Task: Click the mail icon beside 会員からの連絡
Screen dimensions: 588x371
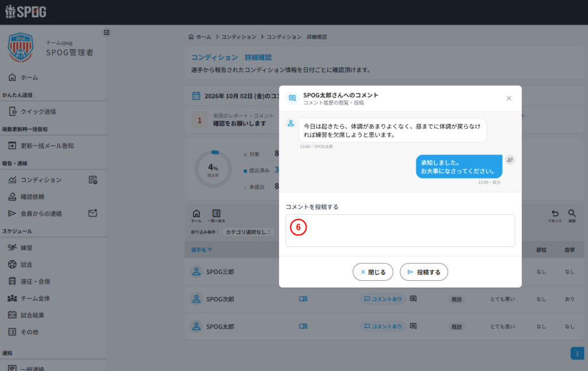Action: pyautogui.click(x=92, y=213)
